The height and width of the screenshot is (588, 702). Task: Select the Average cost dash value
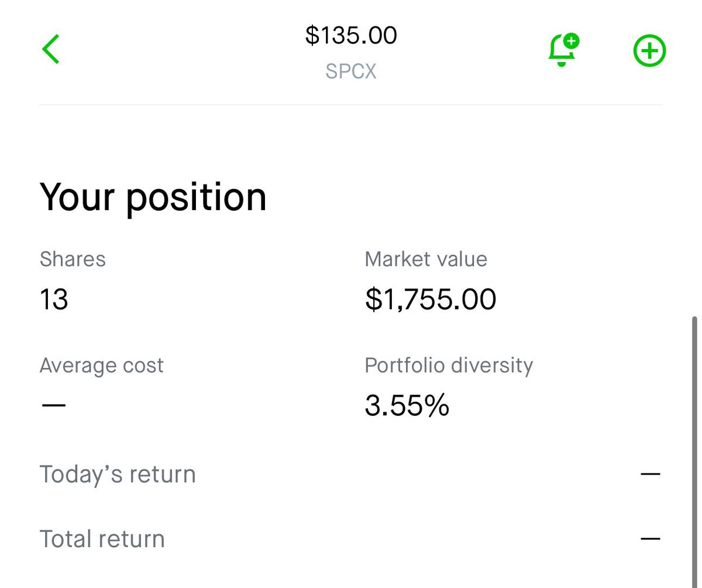(x=54, y=405)
